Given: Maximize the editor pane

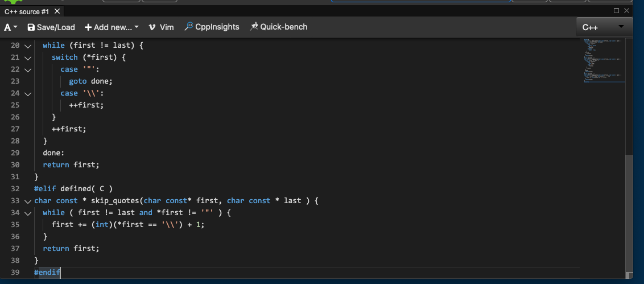Looking at the screenshot, I should tap(616, 11).
